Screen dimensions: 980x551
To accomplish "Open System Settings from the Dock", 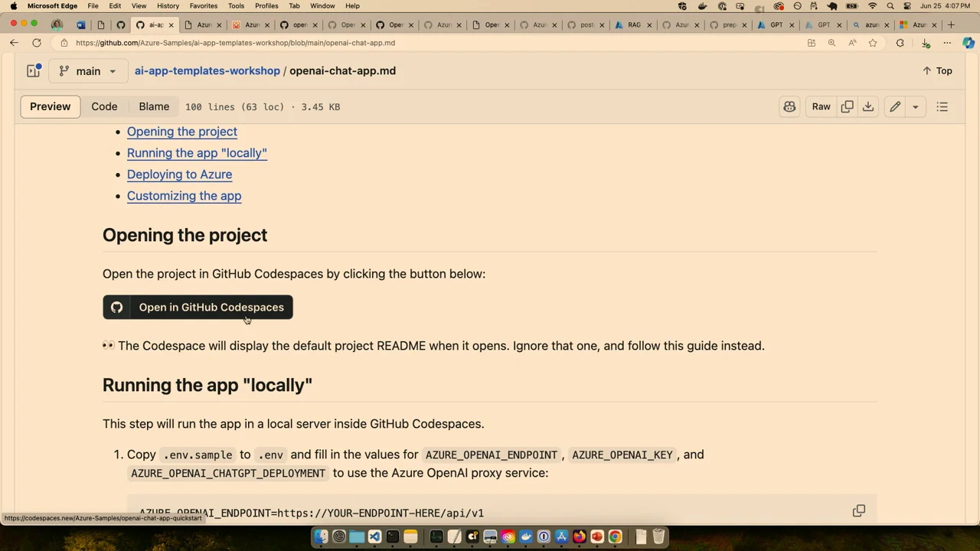I will (339, 536).
